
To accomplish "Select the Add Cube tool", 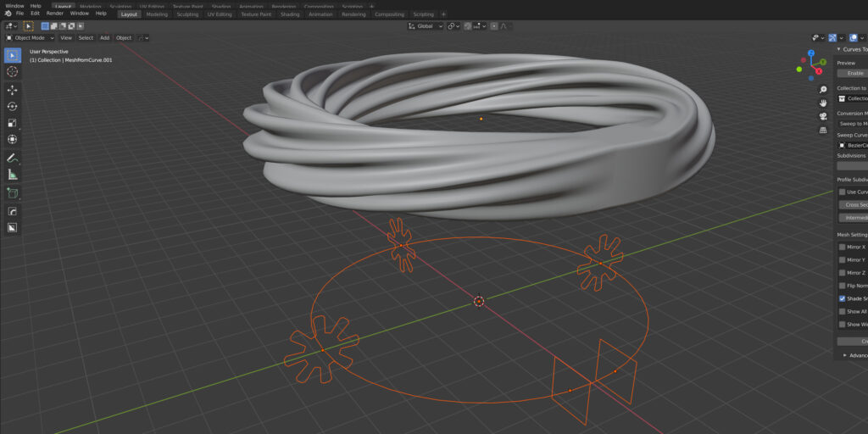I will point(12,193).
